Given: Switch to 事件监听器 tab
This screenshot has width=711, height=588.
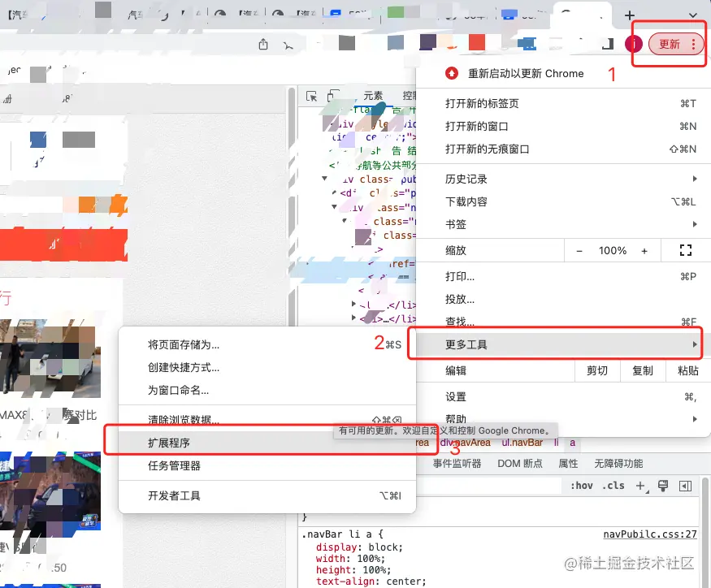Looking at the screenshot, I should [457, 463].
